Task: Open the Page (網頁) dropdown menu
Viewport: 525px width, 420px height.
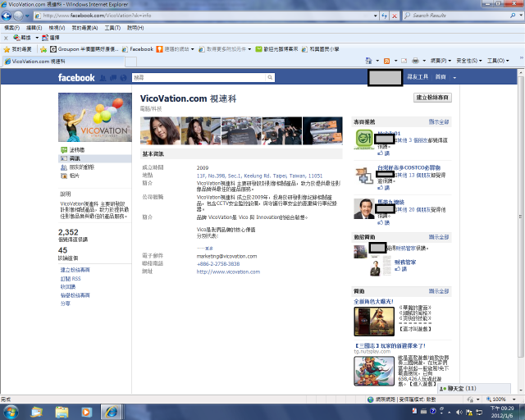Action: 441,61
